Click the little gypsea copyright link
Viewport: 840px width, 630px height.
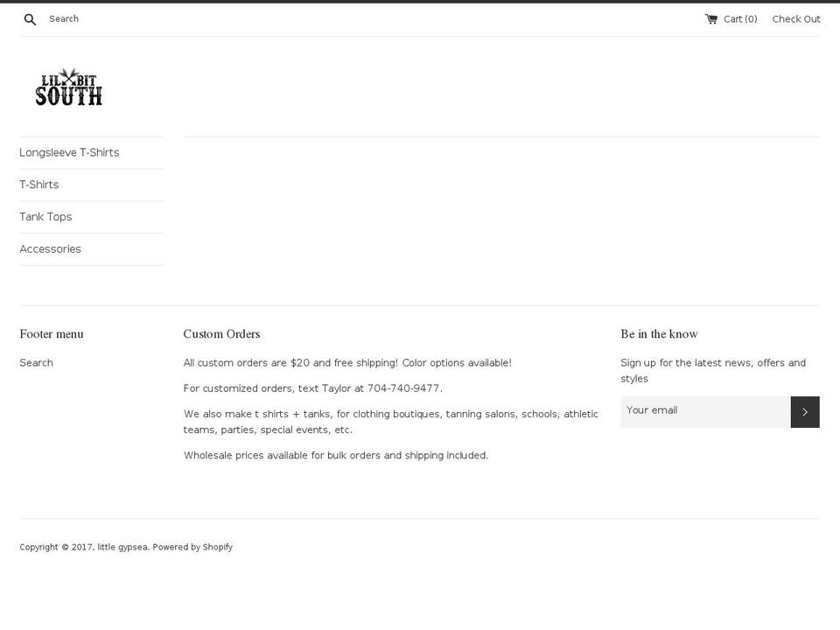[x=121, y=546]
